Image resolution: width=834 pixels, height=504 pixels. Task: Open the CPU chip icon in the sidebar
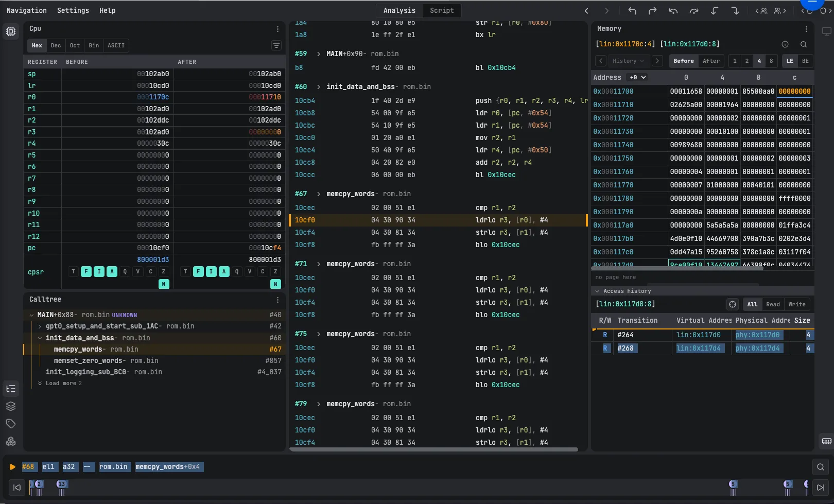click(11, 31)
